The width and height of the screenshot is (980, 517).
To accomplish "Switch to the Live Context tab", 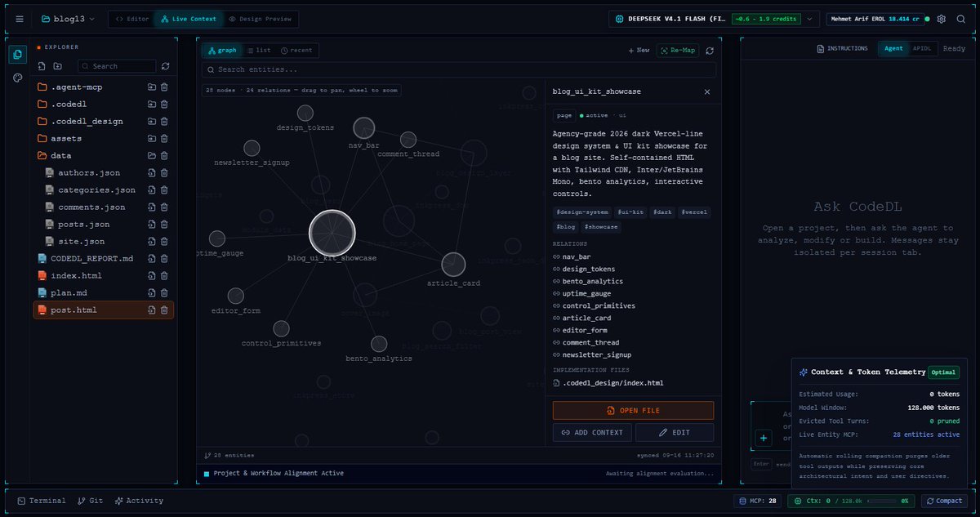I will [x=188, y=19].
